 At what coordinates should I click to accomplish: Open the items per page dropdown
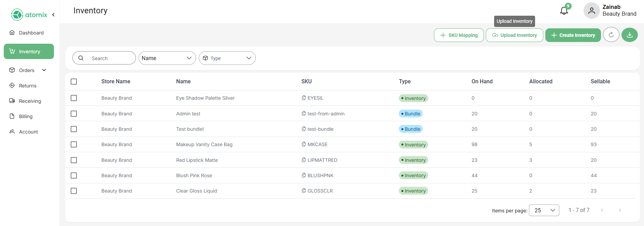click(x=544, y=210)
